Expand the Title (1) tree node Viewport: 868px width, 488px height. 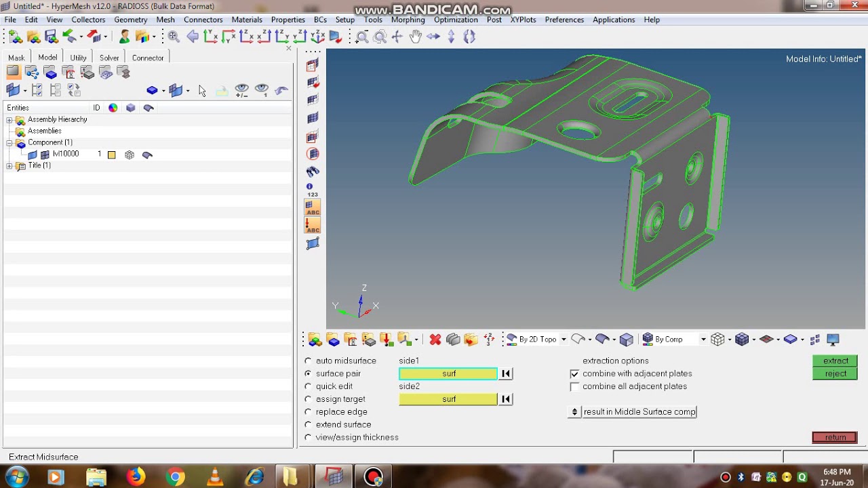tap(9, 166)
